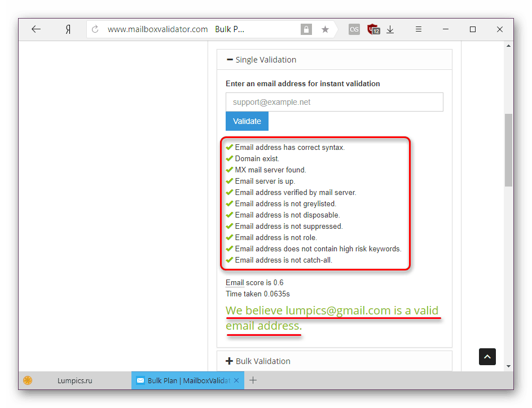This screenshot has height=408, width=532.
Task: Reload the page with the refresh icon
Action: 95,29
